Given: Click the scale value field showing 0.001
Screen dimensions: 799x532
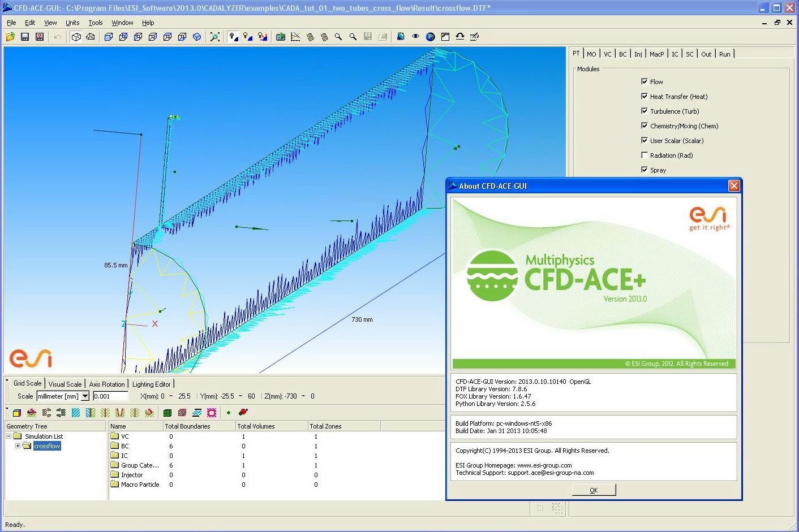Looking at the screenshot, I should click(x=110, y=396).
